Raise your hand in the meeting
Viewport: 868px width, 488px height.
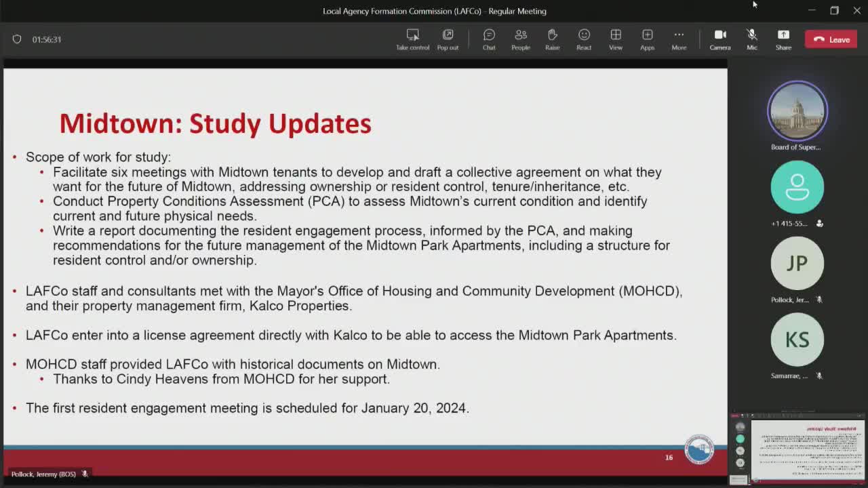point(552,39)
